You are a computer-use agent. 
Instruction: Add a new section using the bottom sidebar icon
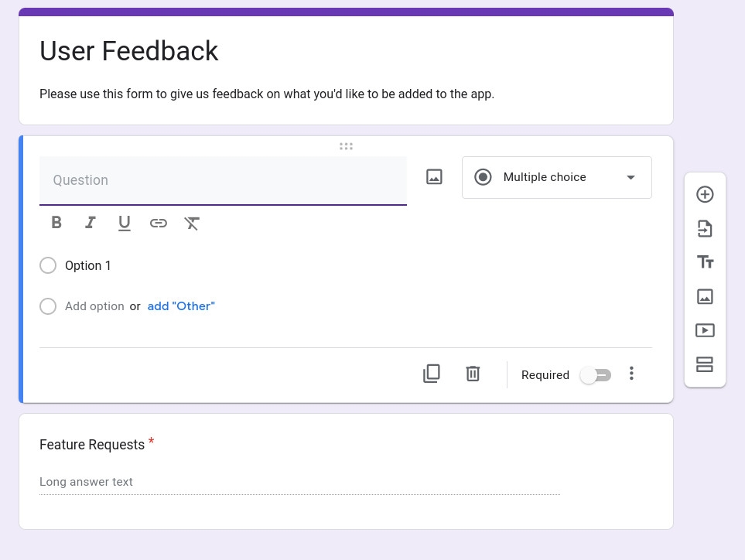pos(705,364)
